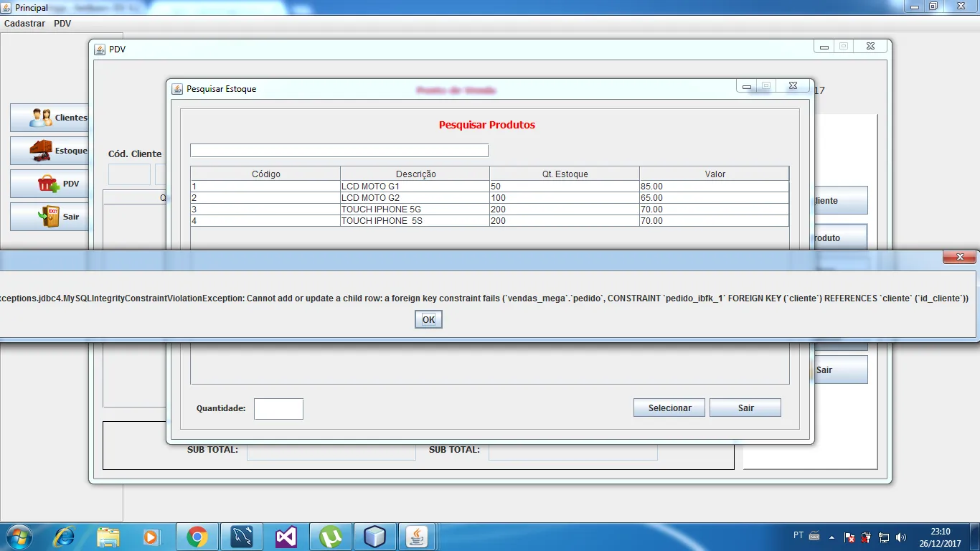Open the Estoque sidebar button
Screen dimensions: 980x551
click(x=50, y=151)
